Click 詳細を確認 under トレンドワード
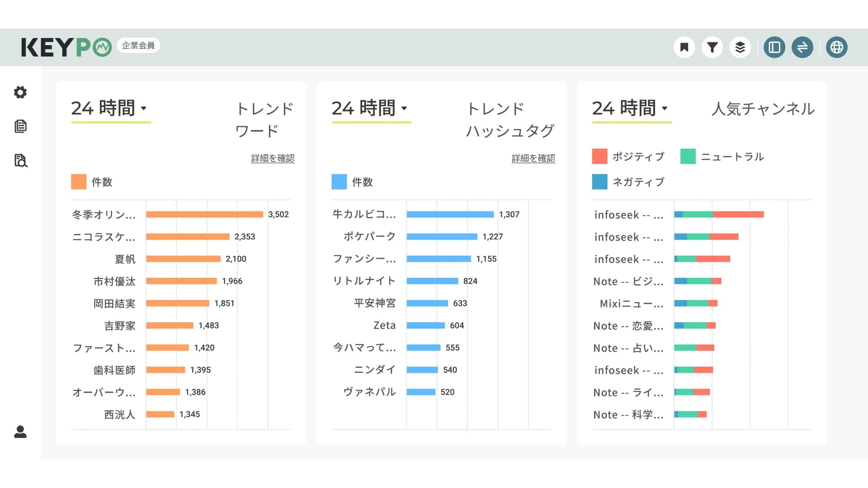The height and width of the screenshot is (488, 868). [x=272, y=158]
